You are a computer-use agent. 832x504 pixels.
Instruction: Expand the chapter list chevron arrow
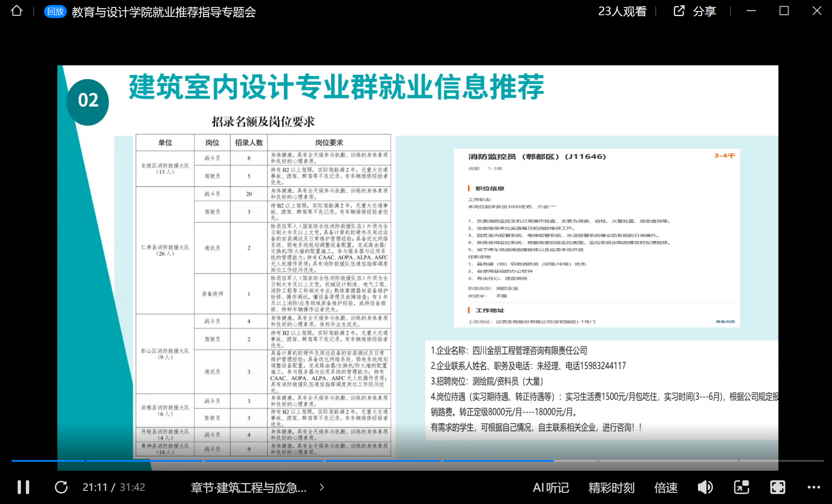tap(322, 487)
